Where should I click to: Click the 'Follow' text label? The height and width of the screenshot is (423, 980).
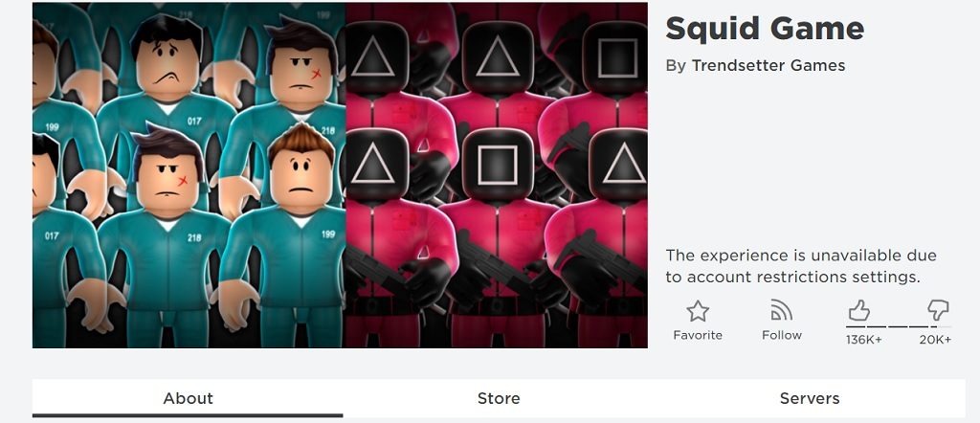[x=781, y=336]
